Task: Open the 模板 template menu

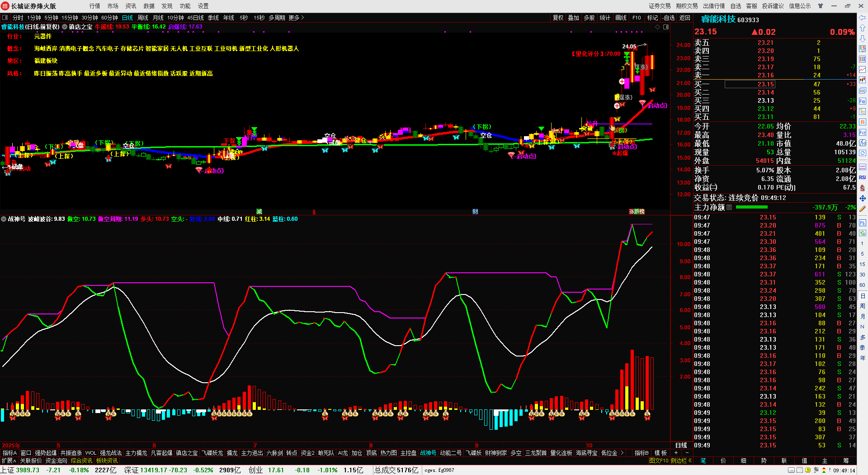Action: (x=660, y=453)
